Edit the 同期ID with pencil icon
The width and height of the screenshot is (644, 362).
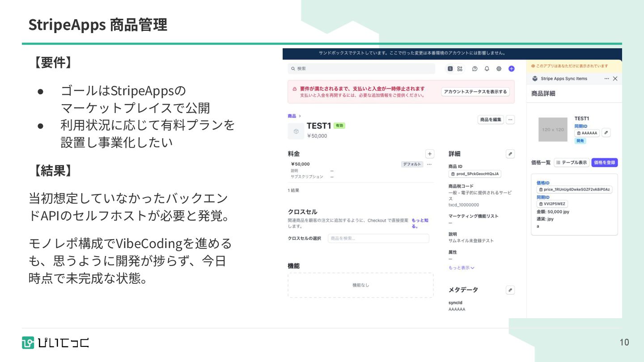(606, 133)
